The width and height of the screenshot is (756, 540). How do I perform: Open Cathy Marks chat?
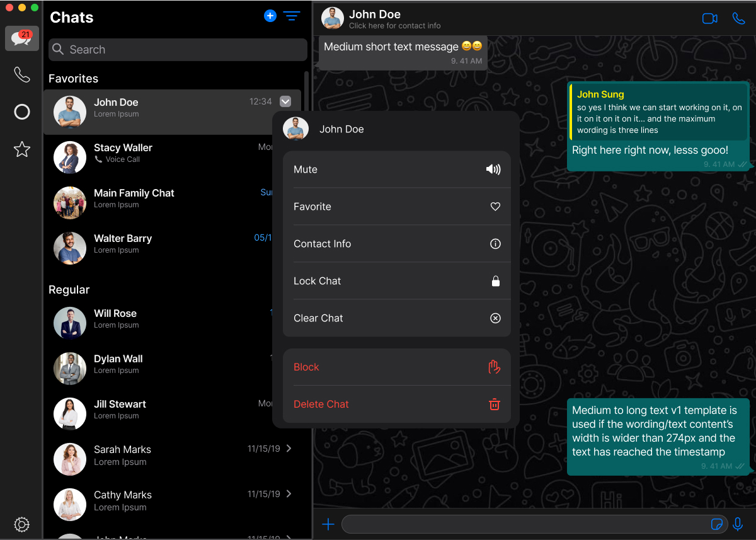click(x=172, y=505)
